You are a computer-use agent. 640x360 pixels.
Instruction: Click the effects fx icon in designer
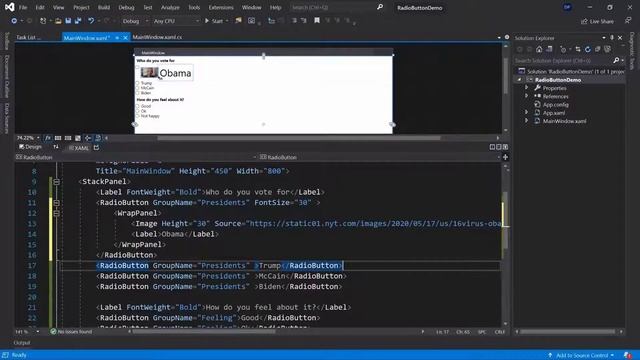click(48, 138)
